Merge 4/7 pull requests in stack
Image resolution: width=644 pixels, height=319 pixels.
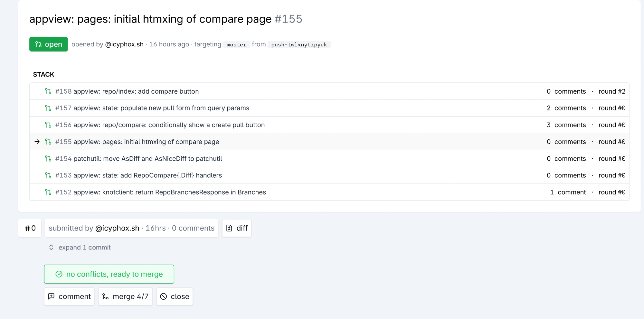pos(125,296)
